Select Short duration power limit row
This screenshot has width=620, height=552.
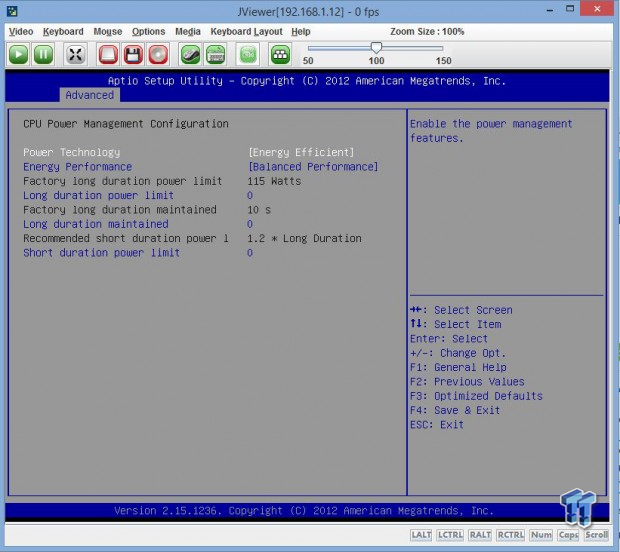102,253
